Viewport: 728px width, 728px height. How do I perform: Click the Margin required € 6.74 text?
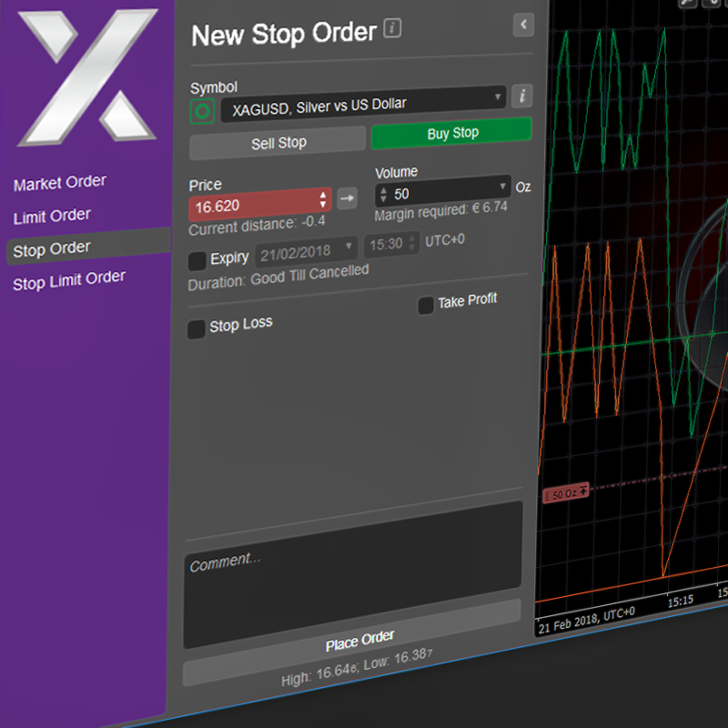click(x=440, y=211)
